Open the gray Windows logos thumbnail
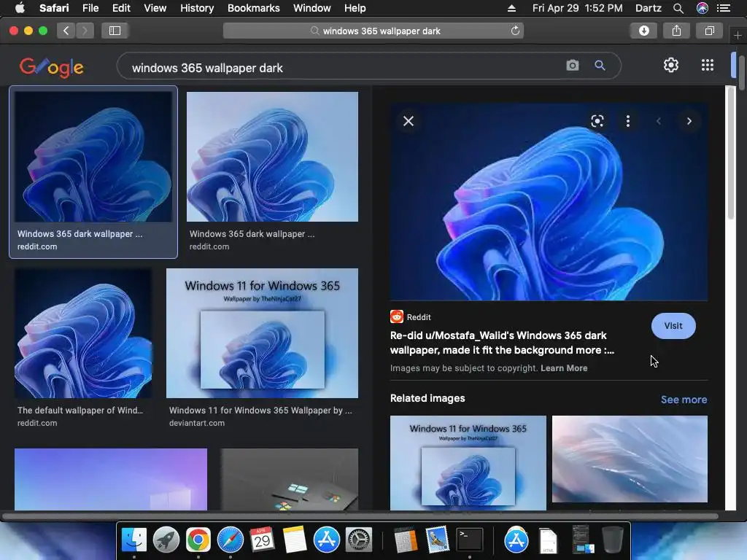 click(x=289, y=479)
